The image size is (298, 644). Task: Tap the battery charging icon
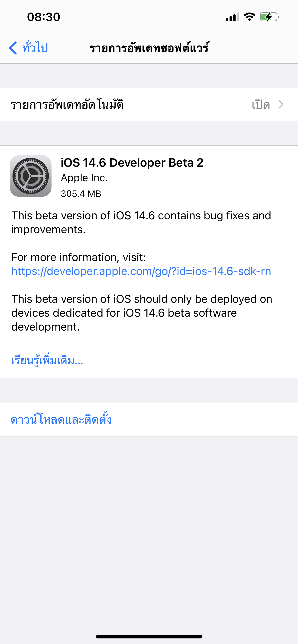[x=269, y=17]
